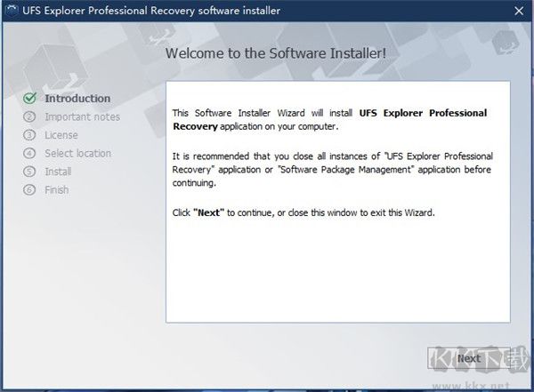Click the installer window title text

tap(151, 11)
